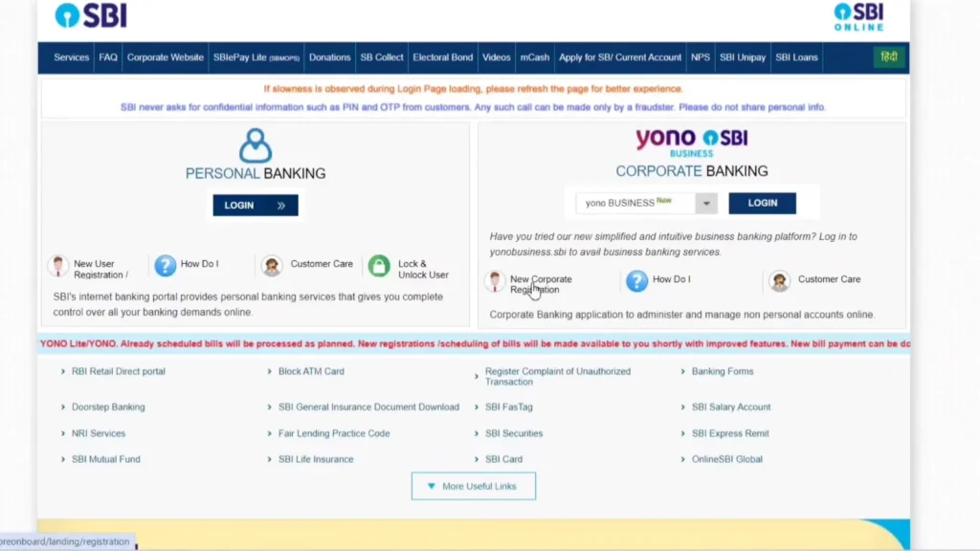Click the Personal Banking How Do I question icon
The height and width of the screenshot is (551, 980).
click(165, 266)
